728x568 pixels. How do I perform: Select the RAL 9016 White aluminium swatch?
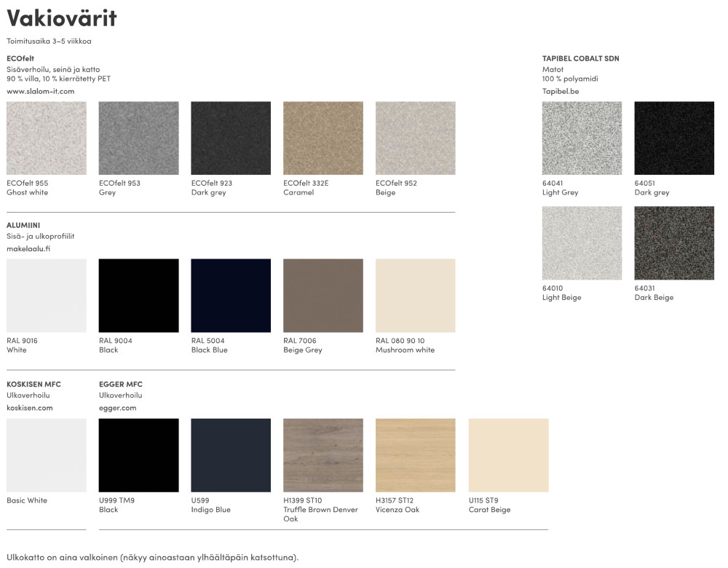(x=46, y=296)
